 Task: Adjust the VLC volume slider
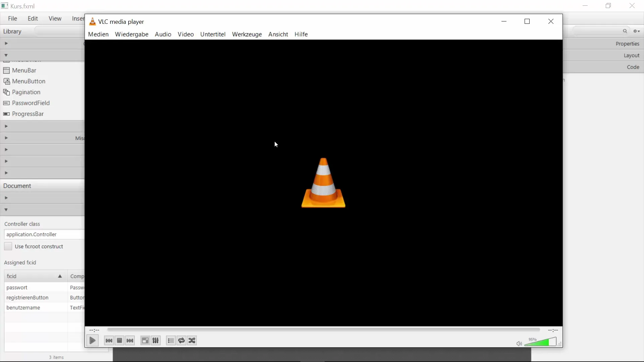point(540,342)
